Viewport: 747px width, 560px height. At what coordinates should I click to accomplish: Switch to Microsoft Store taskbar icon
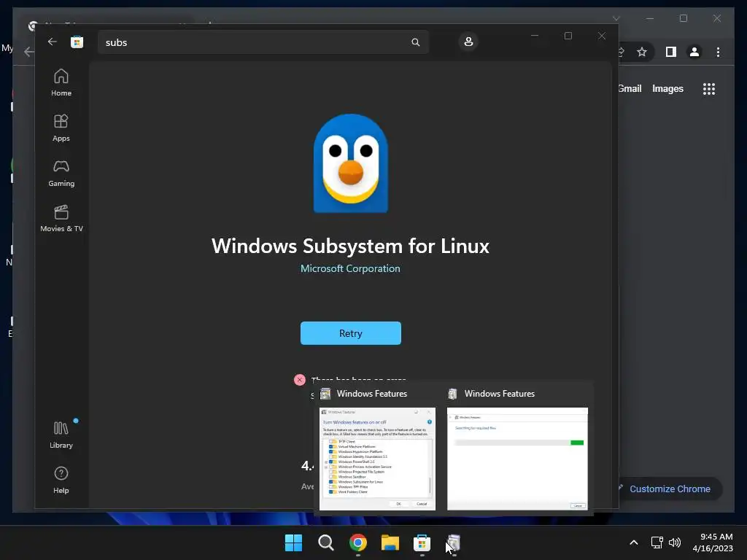pyautogui.click(x=422, y=542)
